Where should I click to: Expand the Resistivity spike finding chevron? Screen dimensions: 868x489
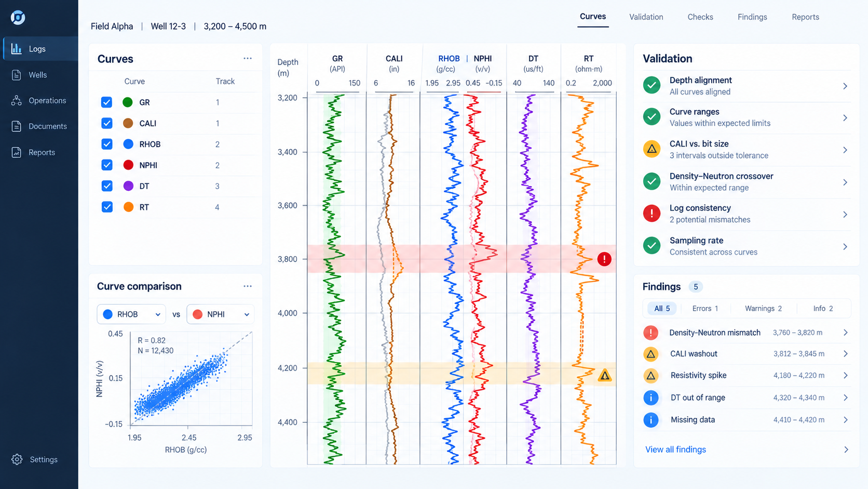[846, 376]
